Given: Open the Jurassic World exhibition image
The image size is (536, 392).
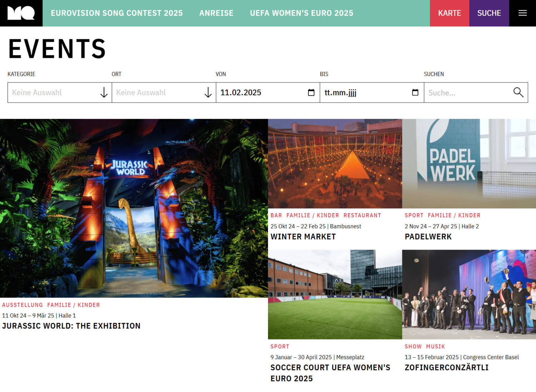Looking at the screenshot, I should (134, 208).
